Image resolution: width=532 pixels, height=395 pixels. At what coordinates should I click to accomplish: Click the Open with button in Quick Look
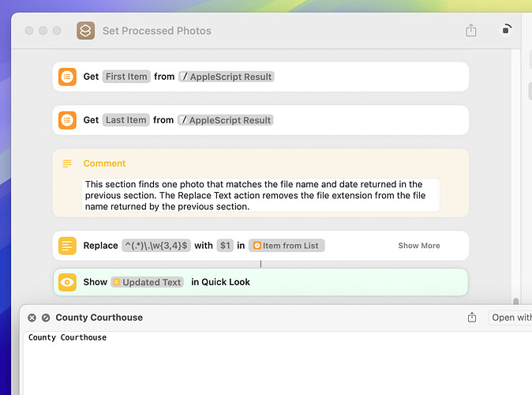511,318
